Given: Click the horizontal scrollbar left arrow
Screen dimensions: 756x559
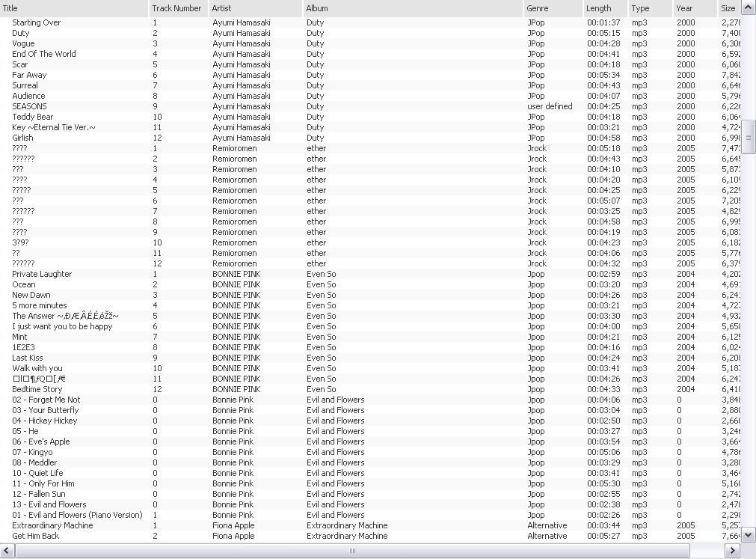Looking at the screenshot, I should 7,550.
